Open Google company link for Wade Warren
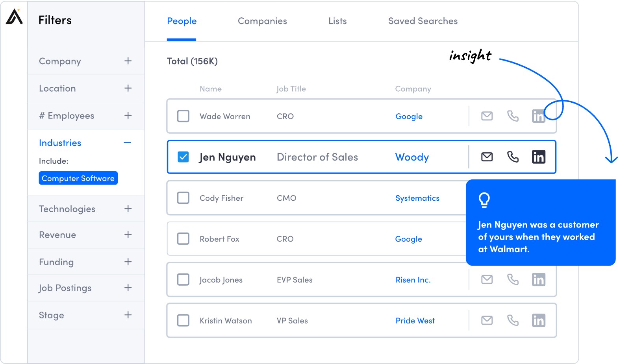The image size is (619, 364). coord(409,116)
